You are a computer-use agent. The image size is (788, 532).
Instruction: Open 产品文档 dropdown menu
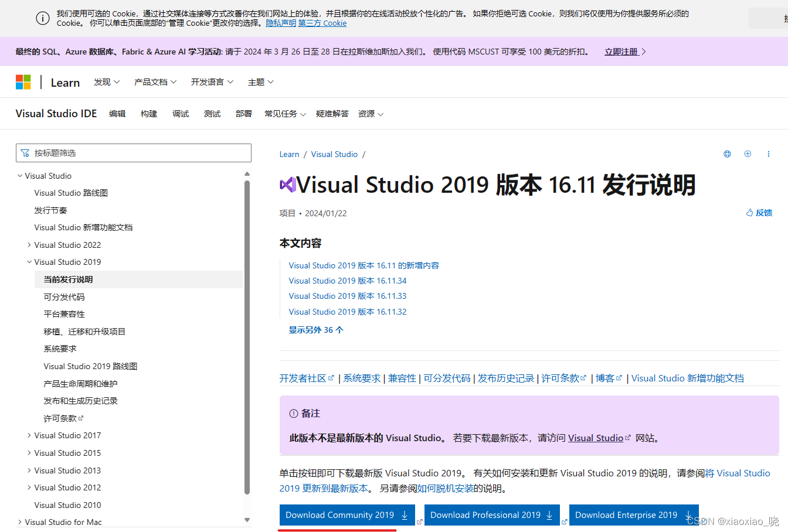click(x=155, y=82)
